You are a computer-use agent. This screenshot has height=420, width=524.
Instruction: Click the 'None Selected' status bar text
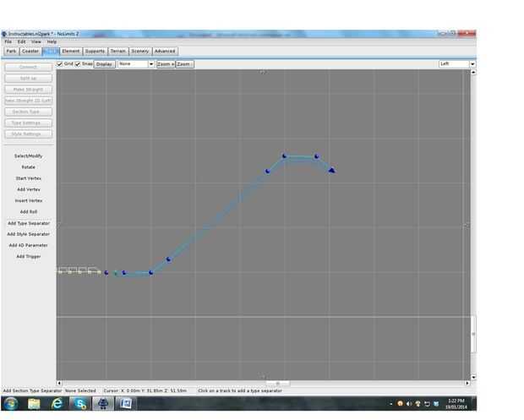point(80,390)
